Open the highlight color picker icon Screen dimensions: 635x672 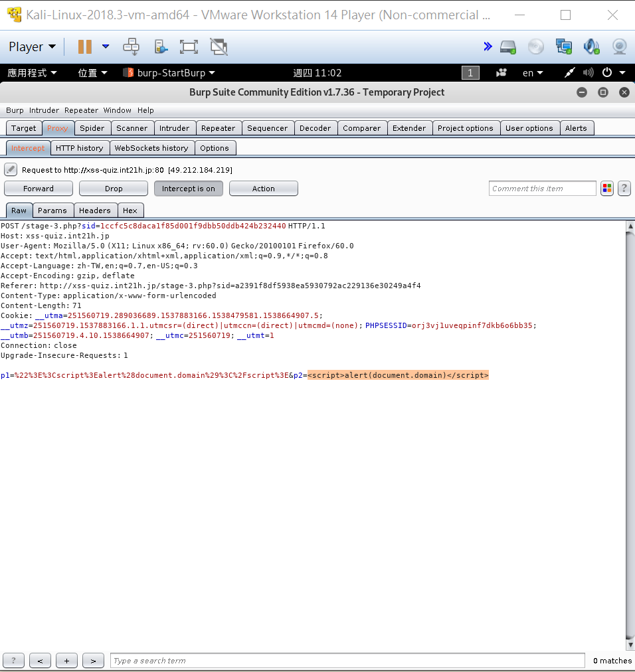tap(607, 189)
